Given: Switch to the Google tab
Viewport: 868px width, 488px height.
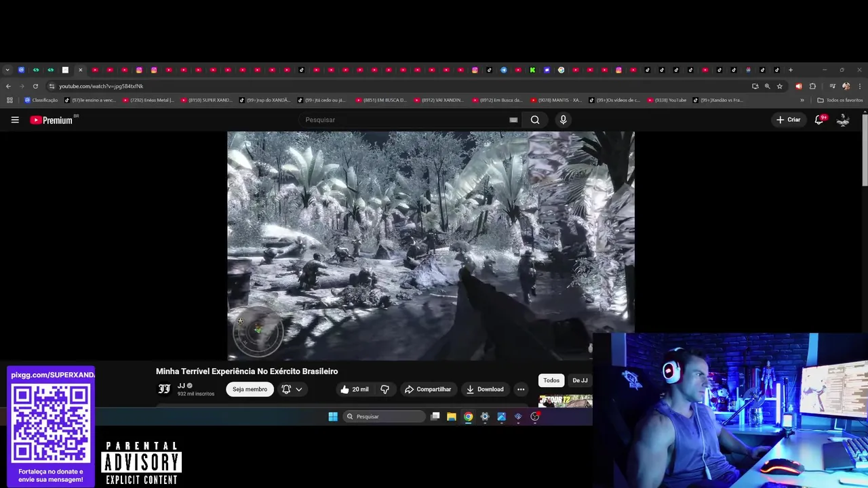Looking at the screenshot, I should click(561, 70).
